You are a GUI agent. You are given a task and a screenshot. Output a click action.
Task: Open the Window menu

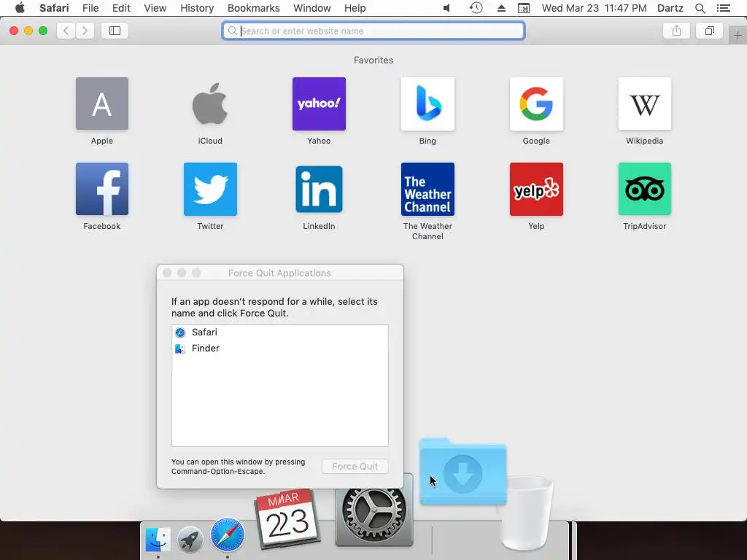tap(312, 8)
